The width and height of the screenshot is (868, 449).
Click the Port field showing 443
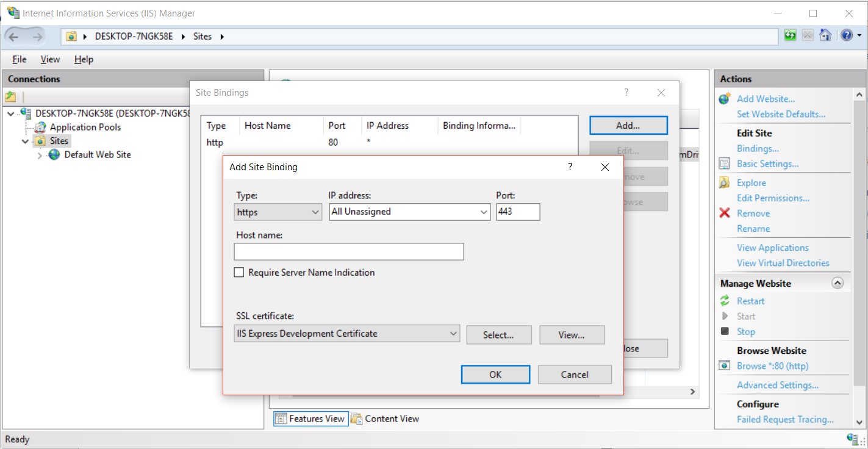tap(518, 212)
